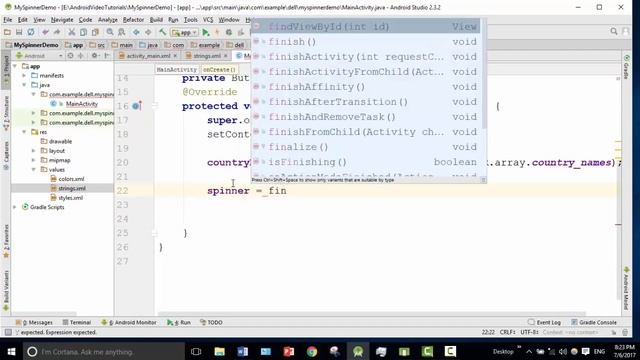This screenshot has height=360, width=640.
Task: Click the Save All toolbar icon
Action: point(19,32)
